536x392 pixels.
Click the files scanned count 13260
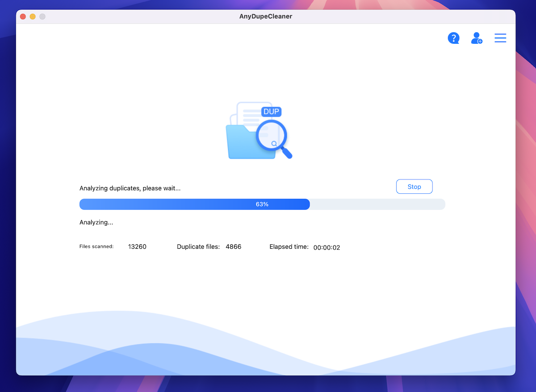[x=137, y=247]
